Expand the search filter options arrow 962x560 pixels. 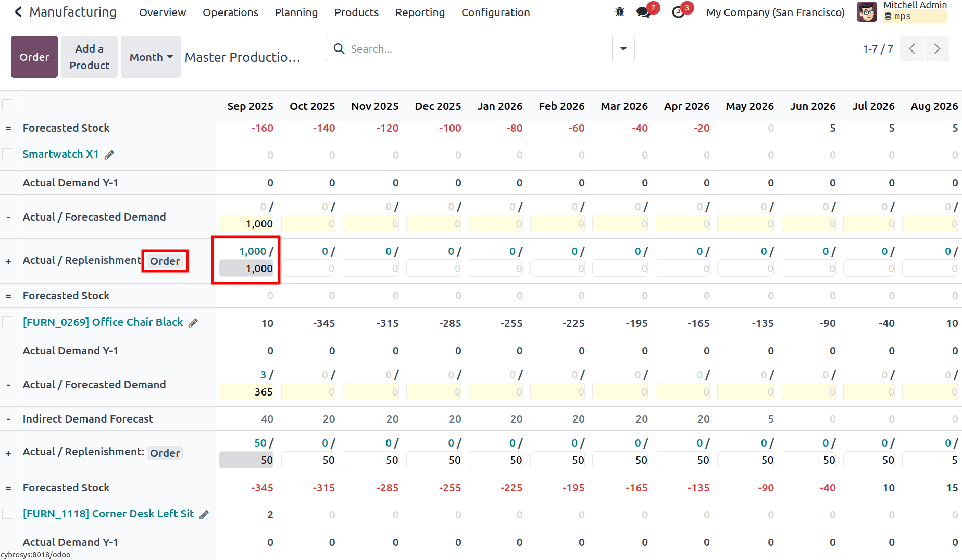click(x=623, y=48)
